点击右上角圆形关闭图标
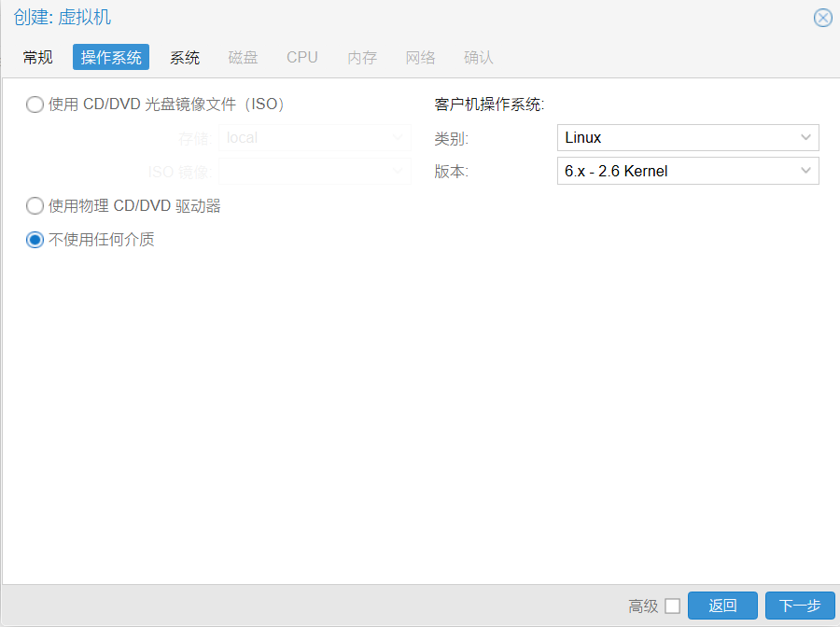This screenshot has height=627, width=840. click(x=822, y=17)
